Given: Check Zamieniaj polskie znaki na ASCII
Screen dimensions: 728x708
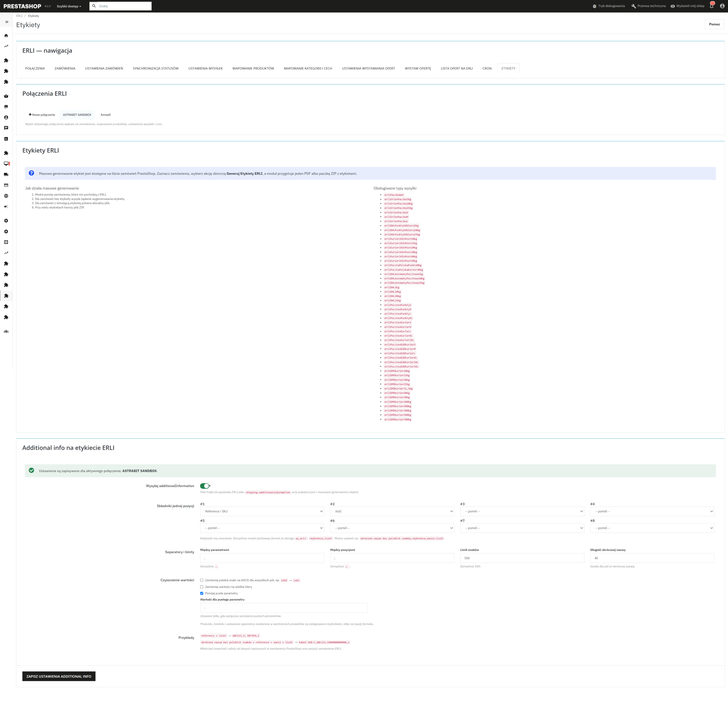Looking at the screenshot, I should point(202,581).
